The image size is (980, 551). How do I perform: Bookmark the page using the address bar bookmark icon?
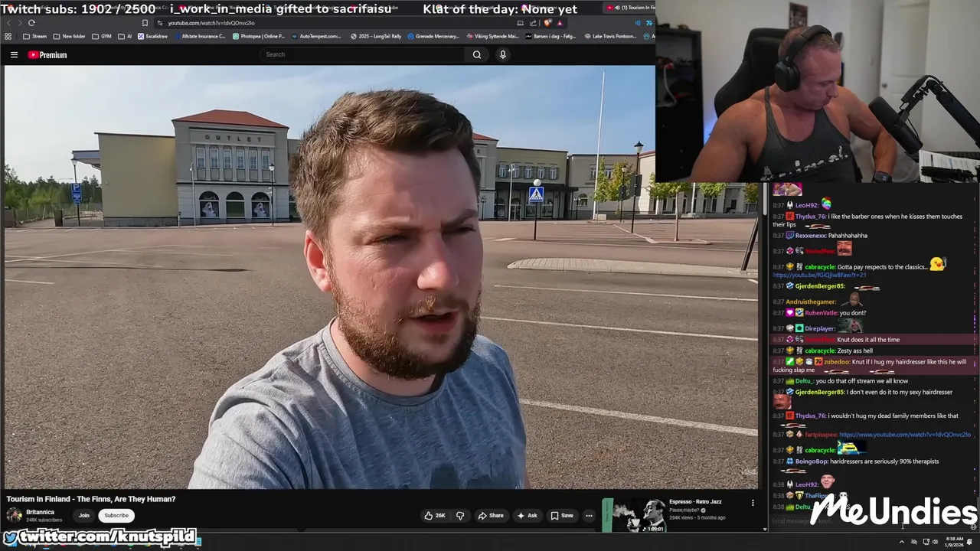click(144, 23)
